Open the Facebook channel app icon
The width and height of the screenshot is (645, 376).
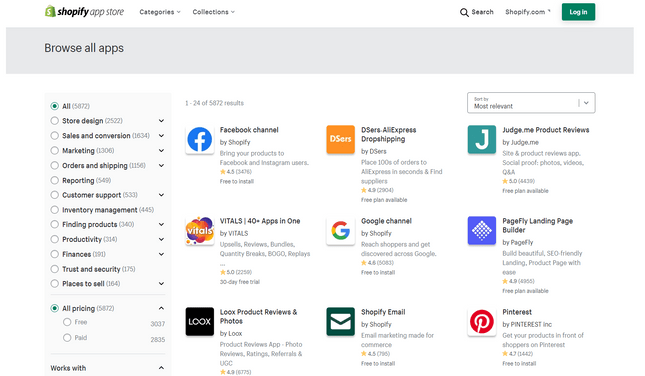coord(200,139)
